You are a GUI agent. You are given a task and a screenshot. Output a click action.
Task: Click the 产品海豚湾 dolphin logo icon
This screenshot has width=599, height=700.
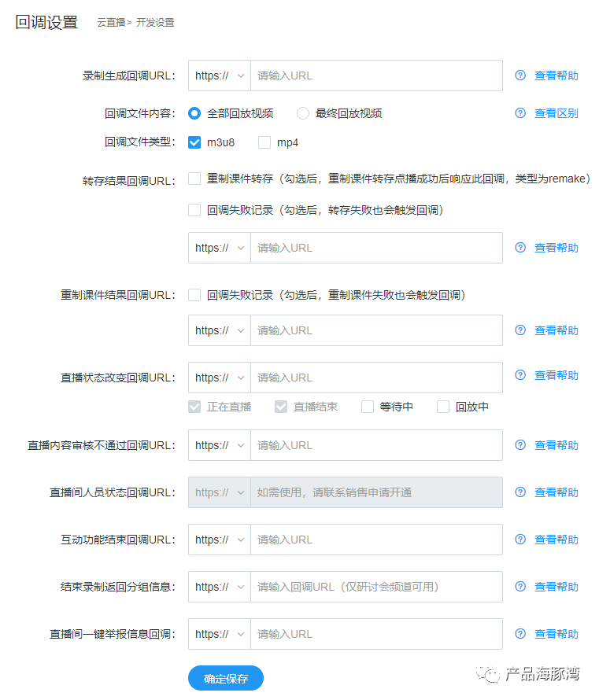coord(488,676)
